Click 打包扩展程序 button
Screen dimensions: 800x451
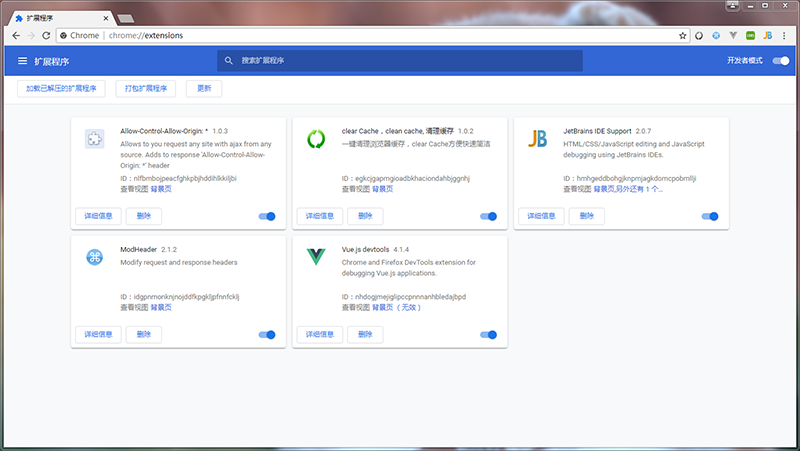[x=146, y=88]
